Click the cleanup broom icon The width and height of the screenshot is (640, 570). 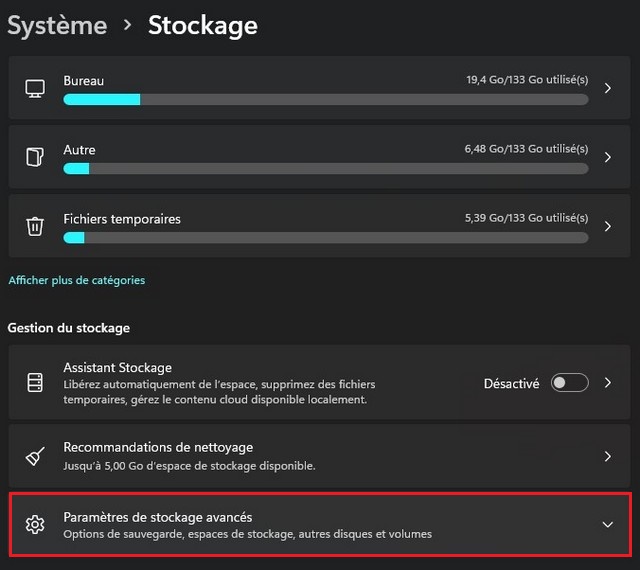point(35,456)
